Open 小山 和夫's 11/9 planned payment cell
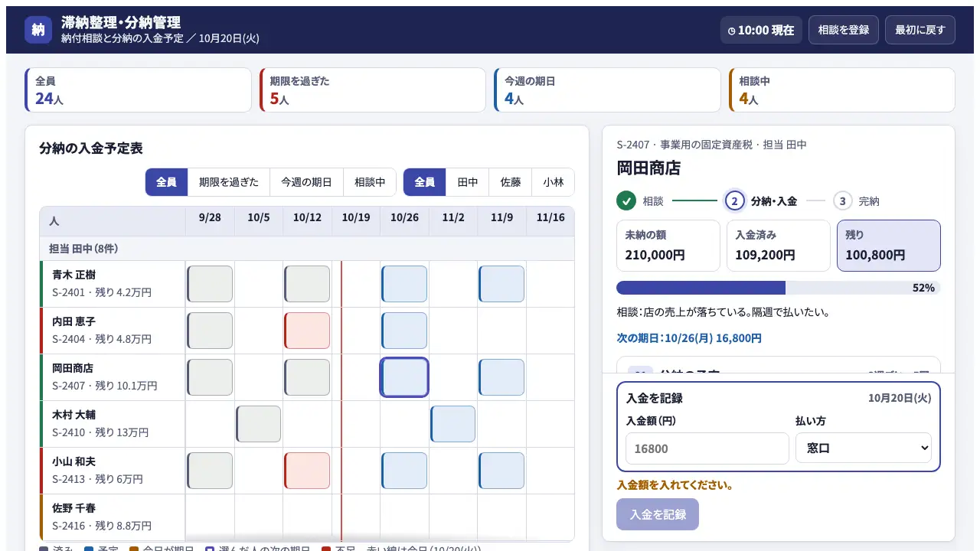 (501, 471)
